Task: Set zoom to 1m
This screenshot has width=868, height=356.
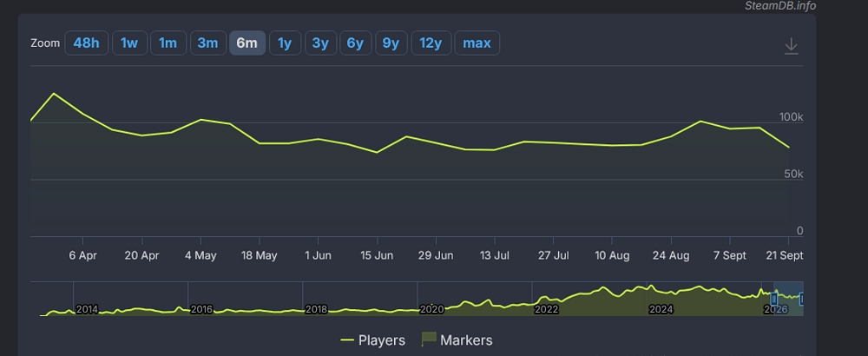Action: (x=168, y=43)
